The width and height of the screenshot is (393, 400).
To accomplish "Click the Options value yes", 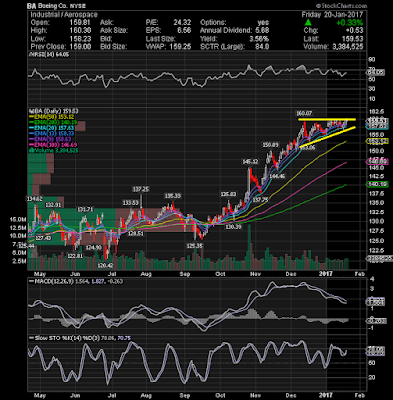I will point(263,23).
